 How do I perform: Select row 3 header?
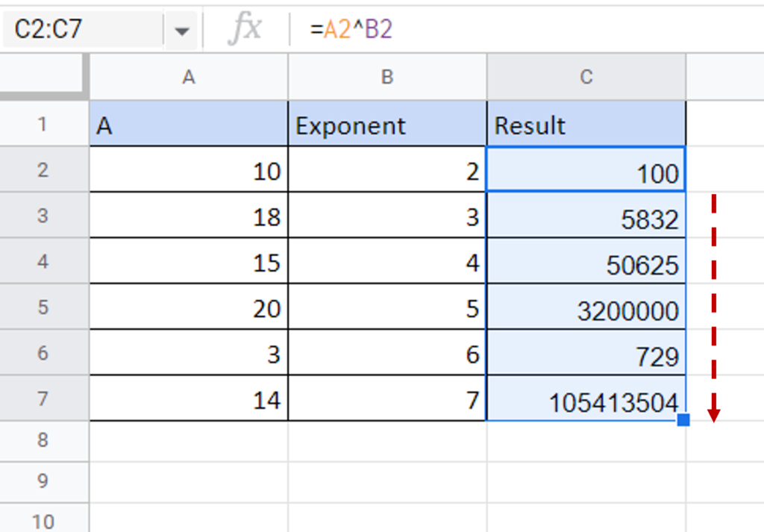[43, 216]
